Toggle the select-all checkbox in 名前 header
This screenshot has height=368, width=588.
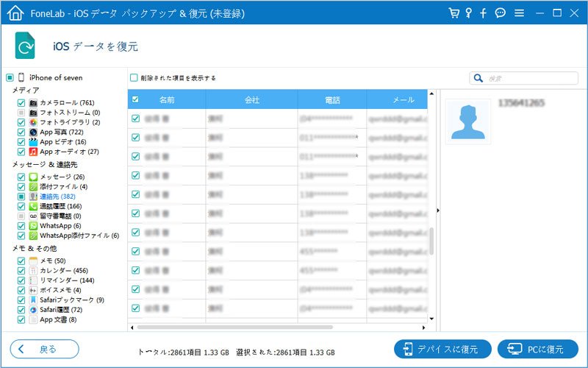point(135,99)
